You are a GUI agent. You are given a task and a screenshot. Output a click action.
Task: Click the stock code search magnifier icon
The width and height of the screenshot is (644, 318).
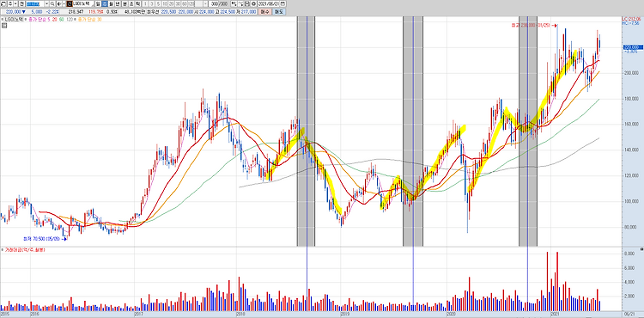pyautogui.click(x=52, y=3)
